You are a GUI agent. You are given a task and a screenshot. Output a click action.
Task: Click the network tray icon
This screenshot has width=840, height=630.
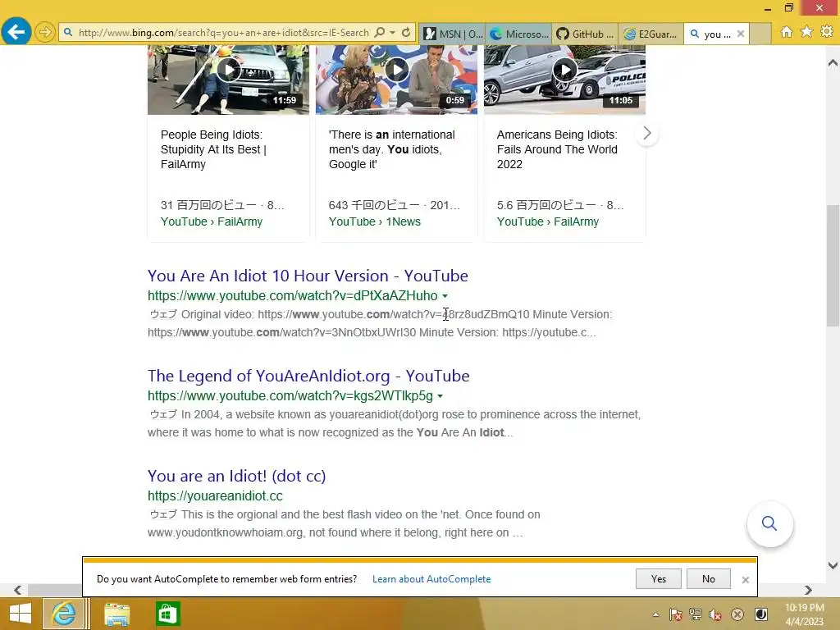[x=696, y=614]
